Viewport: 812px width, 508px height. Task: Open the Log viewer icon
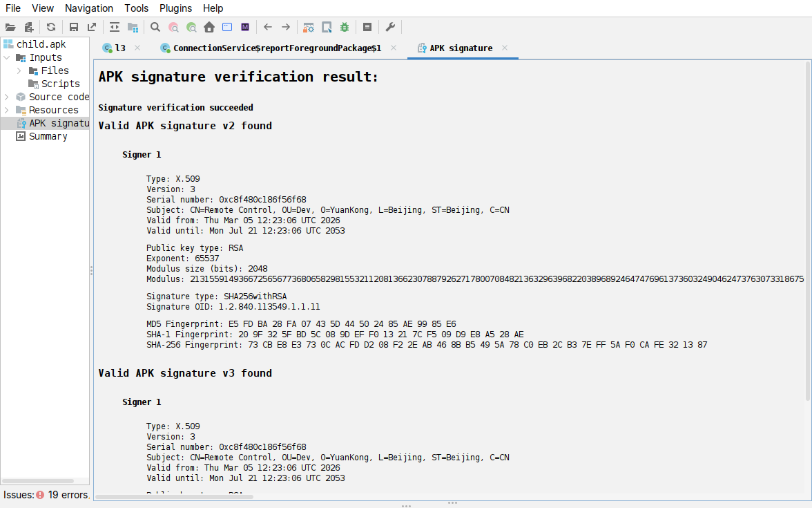coord(367,27)
